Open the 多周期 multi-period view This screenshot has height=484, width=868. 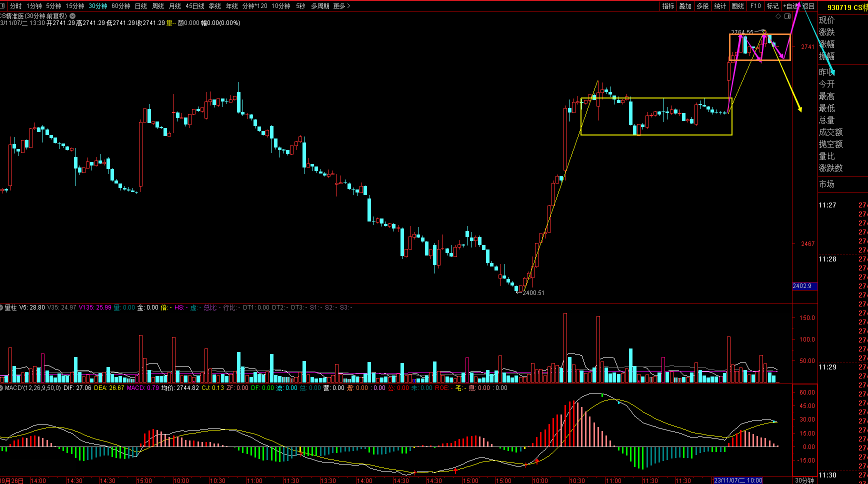pos(320,6)
